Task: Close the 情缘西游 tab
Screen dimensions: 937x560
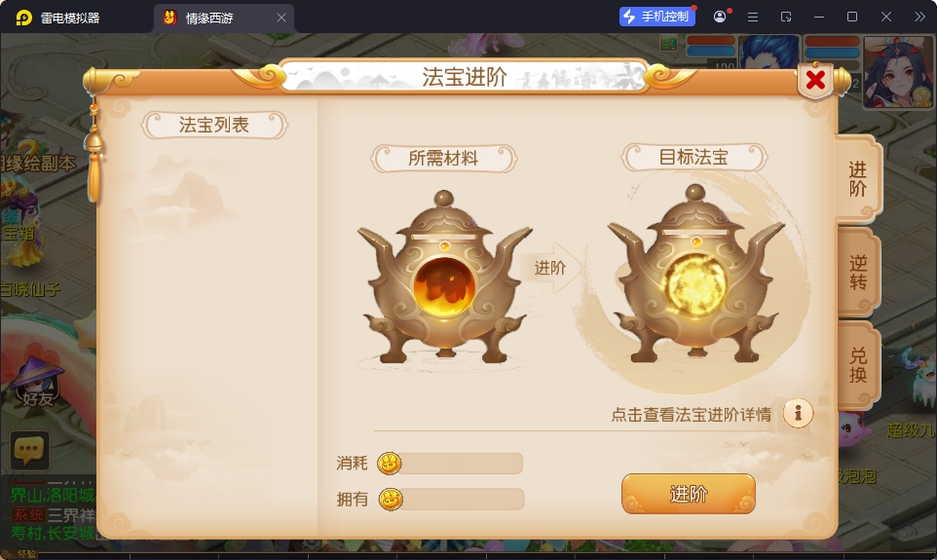Action: pyautogui.click(x=281, y=18)
